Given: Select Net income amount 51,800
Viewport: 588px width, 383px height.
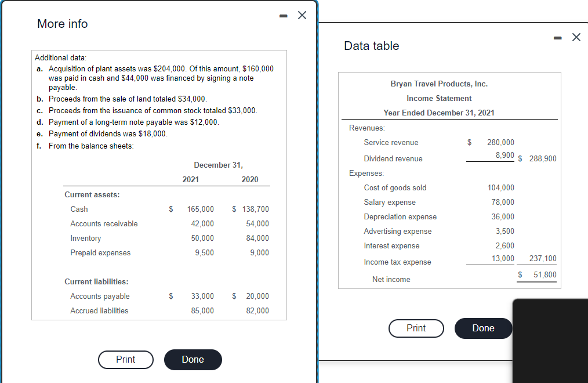Looking at the screenshot, I should pos(545,275).
